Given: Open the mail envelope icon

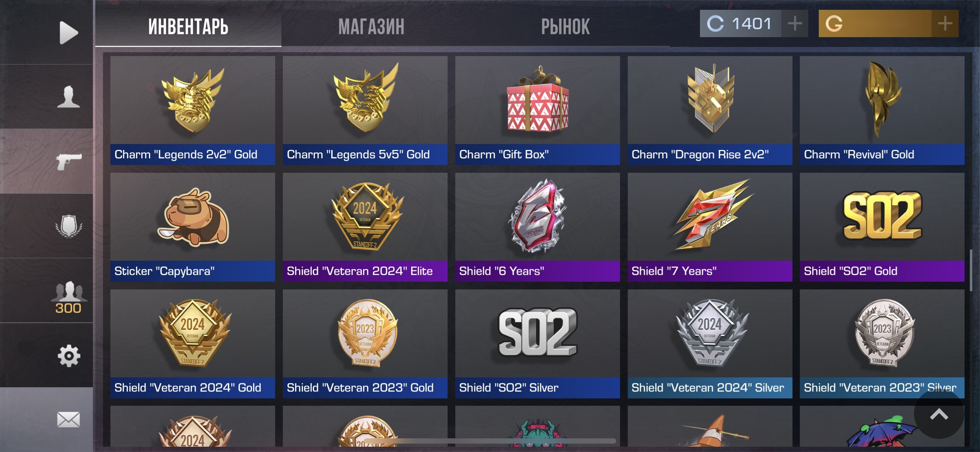Looking at the screenshot, I should click(68, 419).
